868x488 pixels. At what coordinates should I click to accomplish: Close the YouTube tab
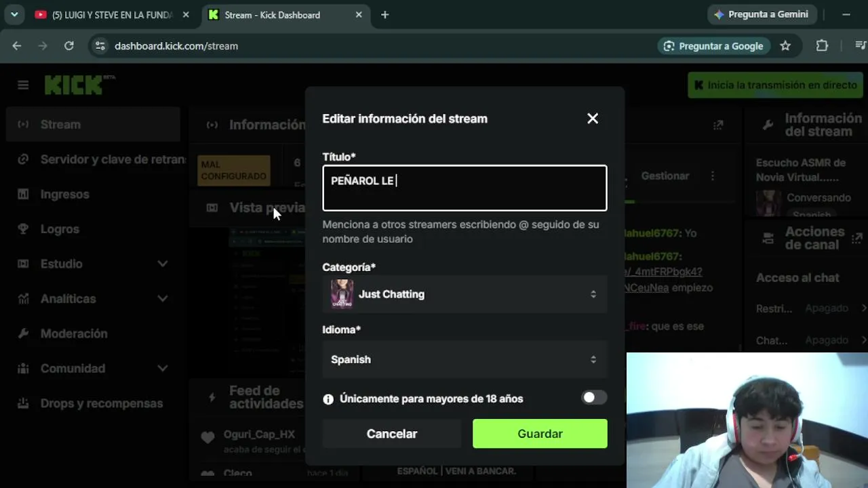pos(186,15)
